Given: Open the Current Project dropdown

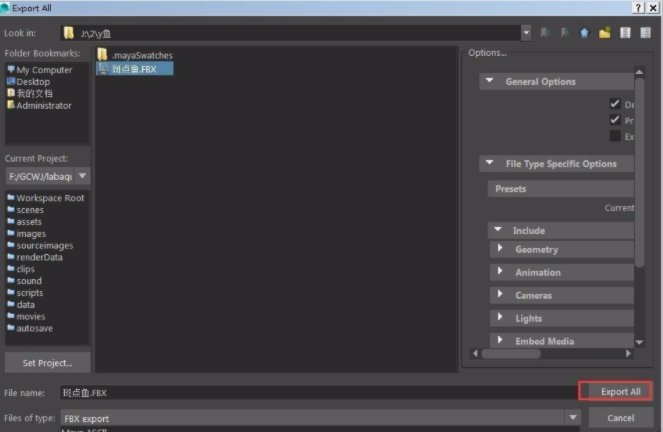Looking at the screenshot, I should click(82, 176).
